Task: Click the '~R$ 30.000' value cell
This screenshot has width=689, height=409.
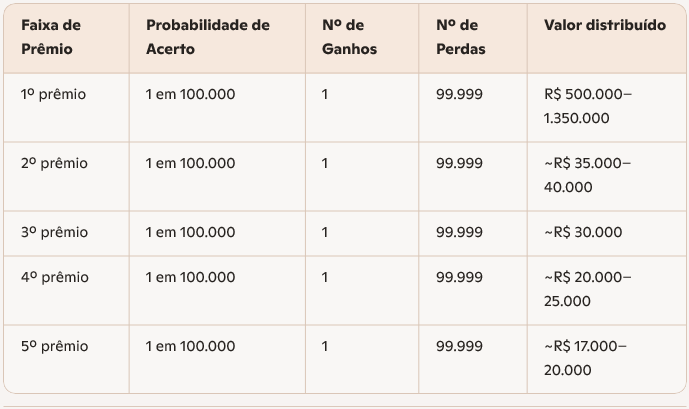Action: pos(582,232)
